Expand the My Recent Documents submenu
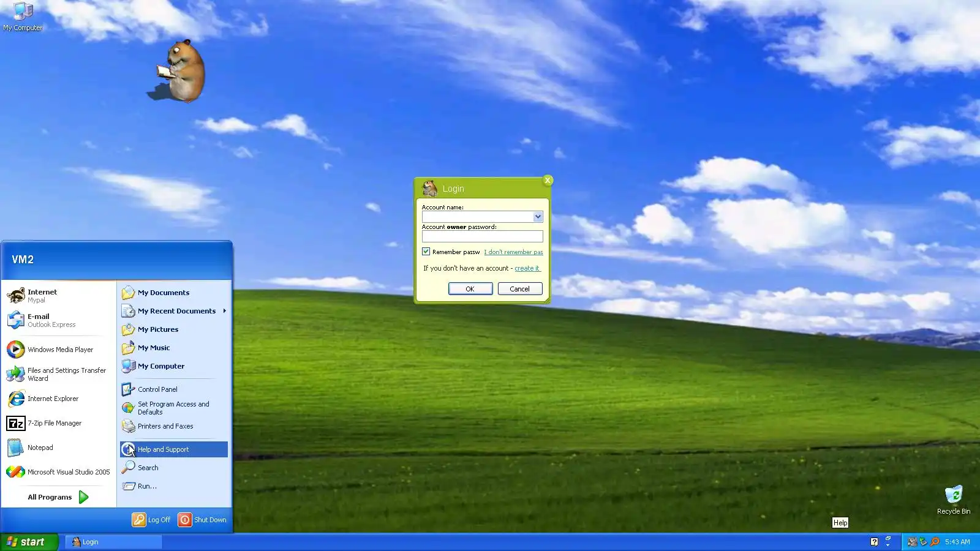This screenshot has width=980, height=551. [x=174, y=311]
